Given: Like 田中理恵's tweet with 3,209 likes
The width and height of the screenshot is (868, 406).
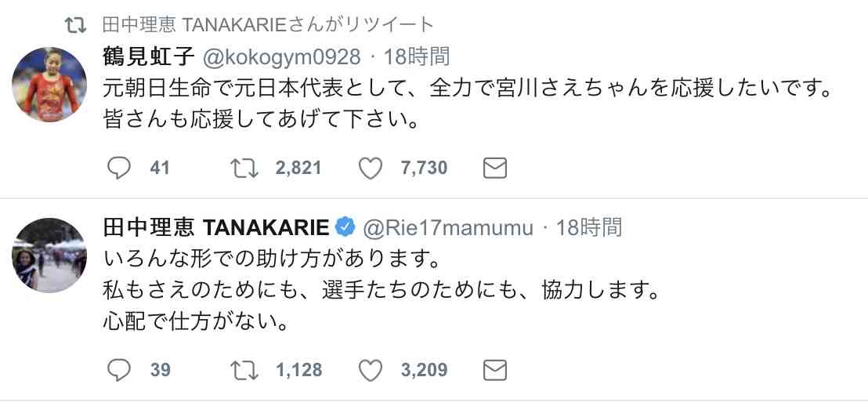Looking at the screenshot, I should coord(371,370).
